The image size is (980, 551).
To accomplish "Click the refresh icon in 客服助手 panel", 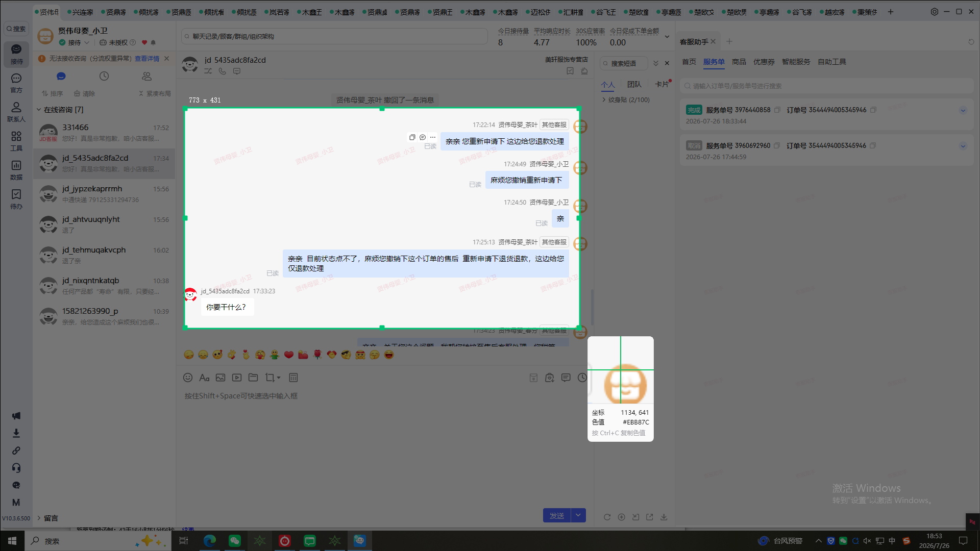I will (x=971, y=42).
